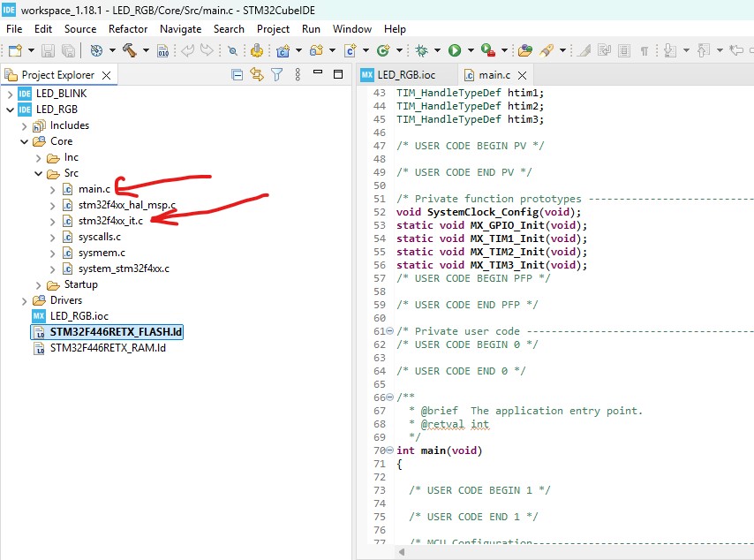Open dropdown next to Run button
The image size is (754, 560).
click(471, 50)
